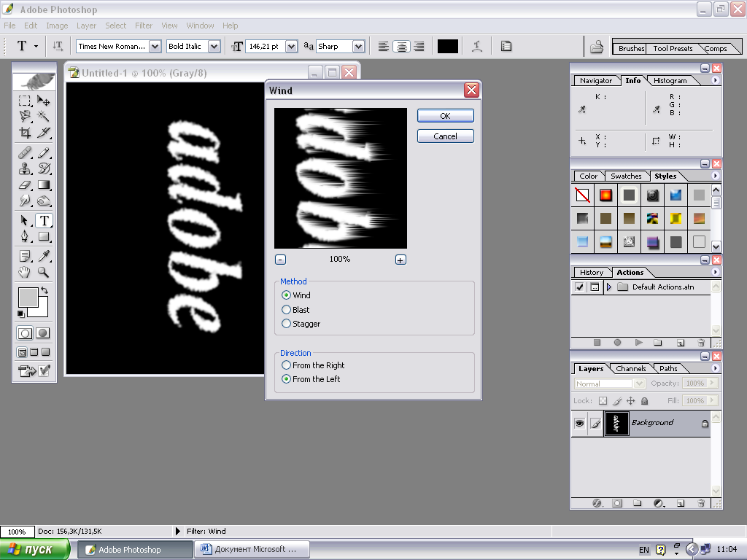This screenshot has height=560, width=747.
Task: Click the text color swatch
Action: point(448,46)
